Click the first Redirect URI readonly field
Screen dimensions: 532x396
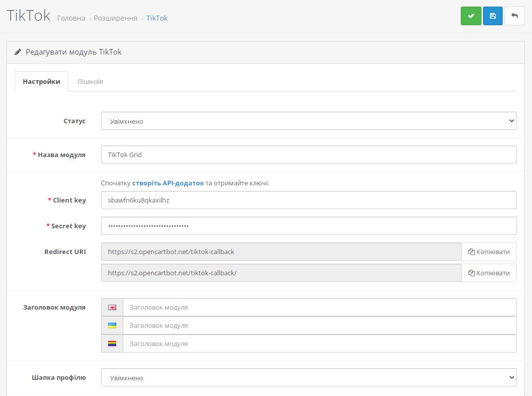tap(281, 252)
